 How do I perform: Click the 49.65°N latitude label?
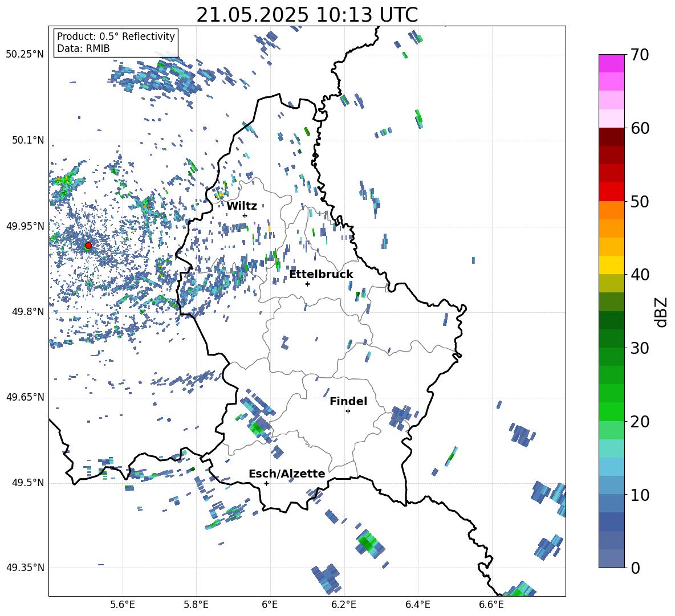[x=25, y=397]
